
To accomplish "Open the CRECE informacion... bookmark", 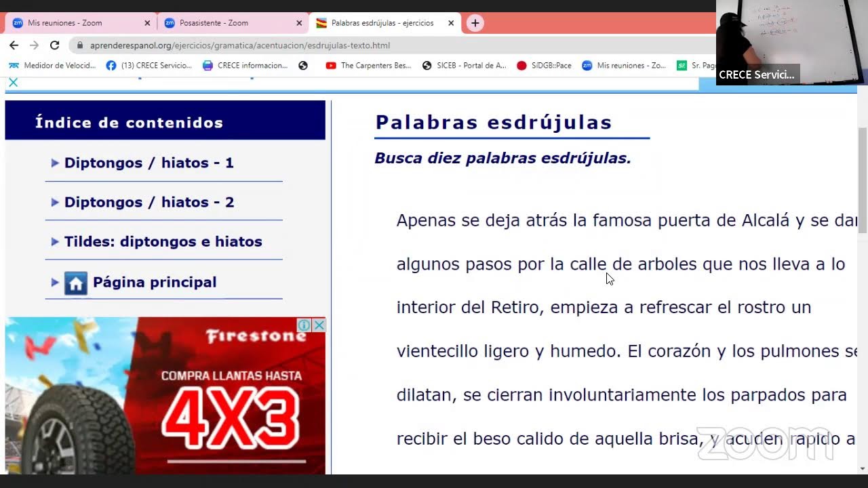I will tap(245, 66).
